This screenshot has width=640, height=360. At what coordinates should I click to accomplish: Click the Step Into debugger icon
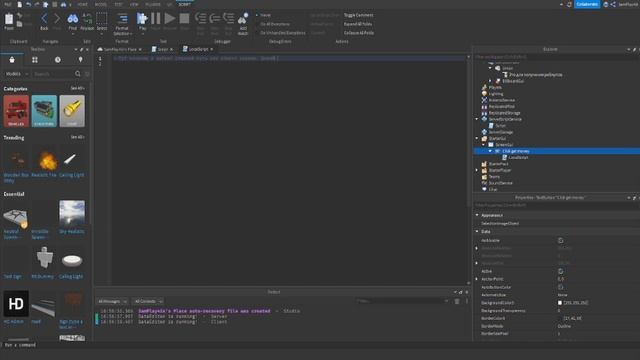pos(200,18)
